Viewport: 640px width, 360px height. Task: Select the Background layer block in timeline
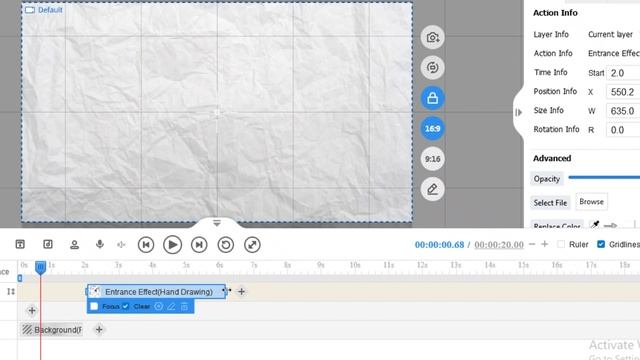click(x=51, y=329)
